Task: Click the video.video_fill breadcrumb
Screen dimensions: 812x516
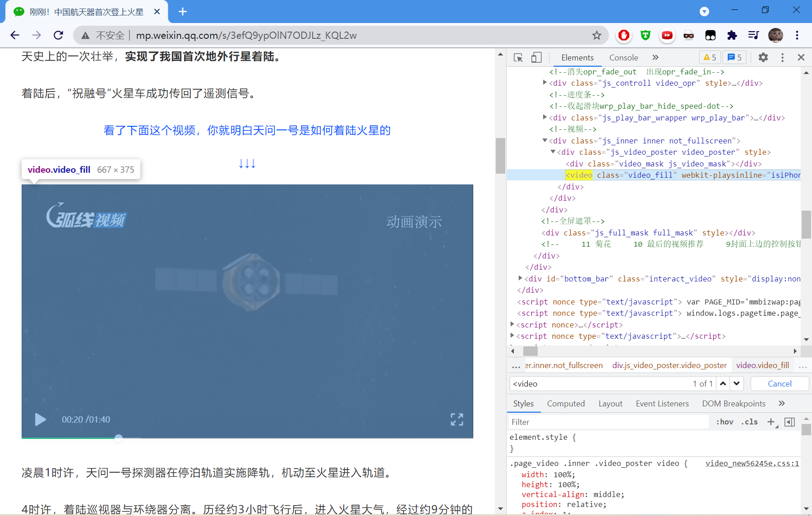Action: [762, 365]
